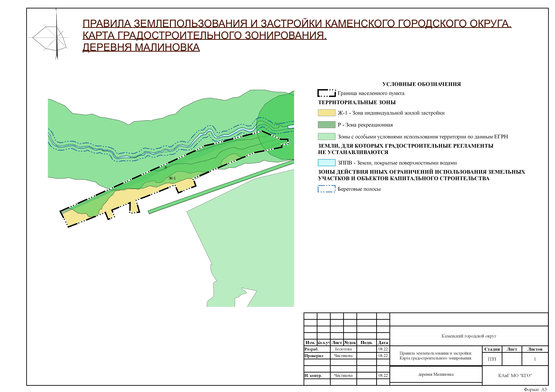Viewport: 555px width, 392px height.
Task: Click the 'Чистякова' name in the Проверил row
Action: pos(343,356)
